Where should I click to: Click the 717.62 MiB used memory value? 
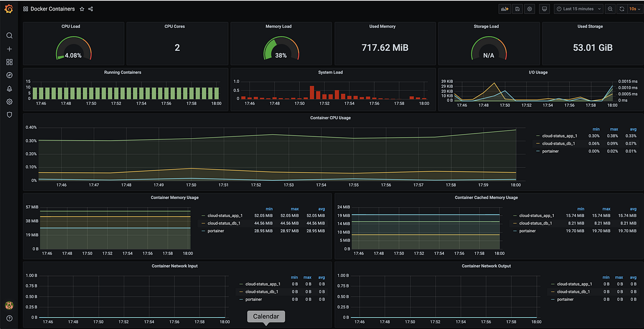385,48
